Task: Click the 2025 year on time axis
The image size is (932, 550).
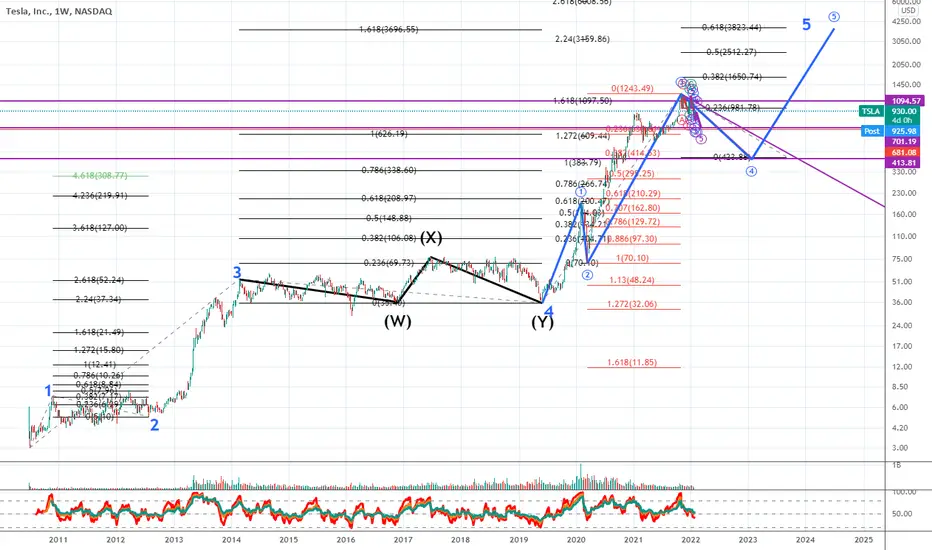Action: pyautogui.click(x=863, y=540)
